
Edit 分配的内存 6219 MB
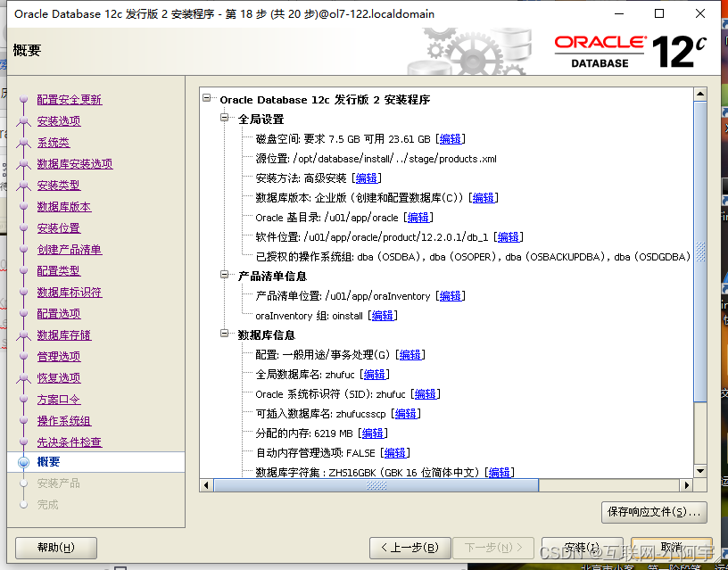(372, 433)
